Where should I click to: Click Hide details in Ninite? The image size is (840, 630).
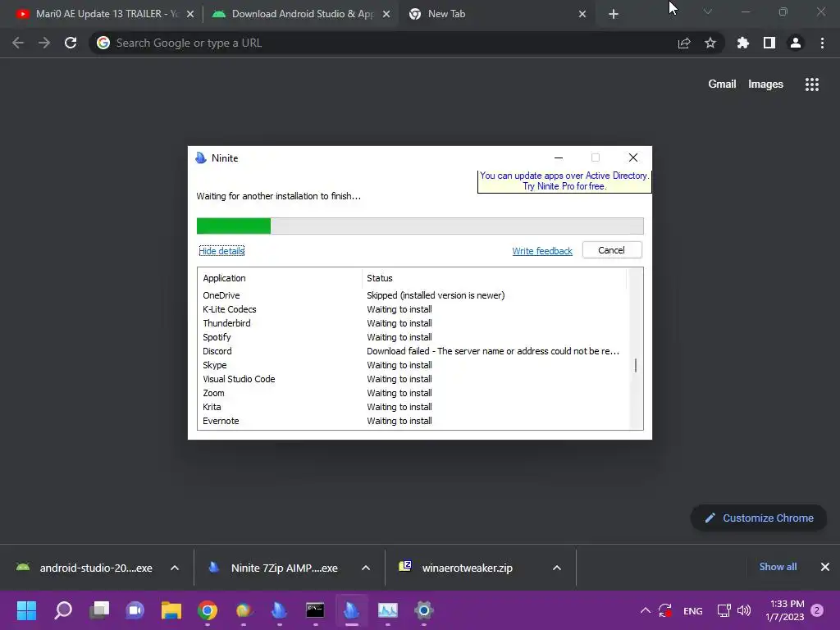click(x=221, y=251)
